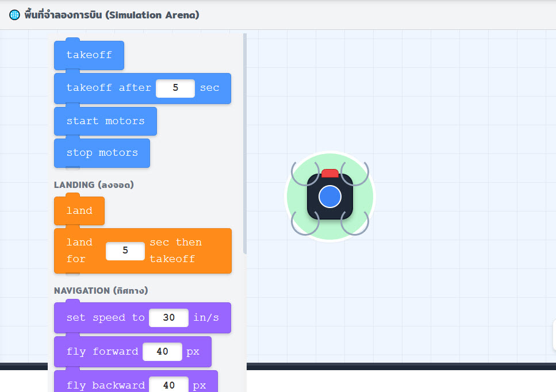Image resolution: width=556 pixels, height=392 pixels.
Task: Click the drone in the simulation arena
Action: pos(330,197)
